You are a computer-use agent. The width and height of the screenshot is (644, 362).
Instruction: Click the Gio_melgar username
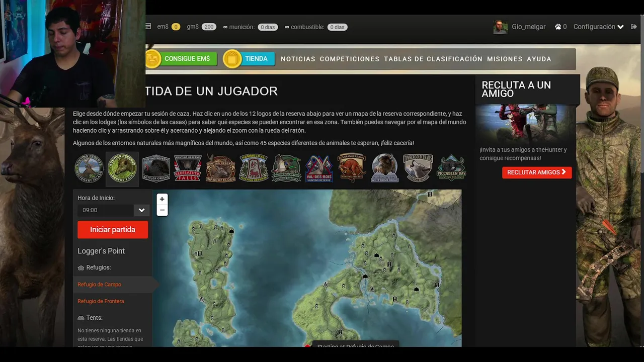tap(529, 27)
